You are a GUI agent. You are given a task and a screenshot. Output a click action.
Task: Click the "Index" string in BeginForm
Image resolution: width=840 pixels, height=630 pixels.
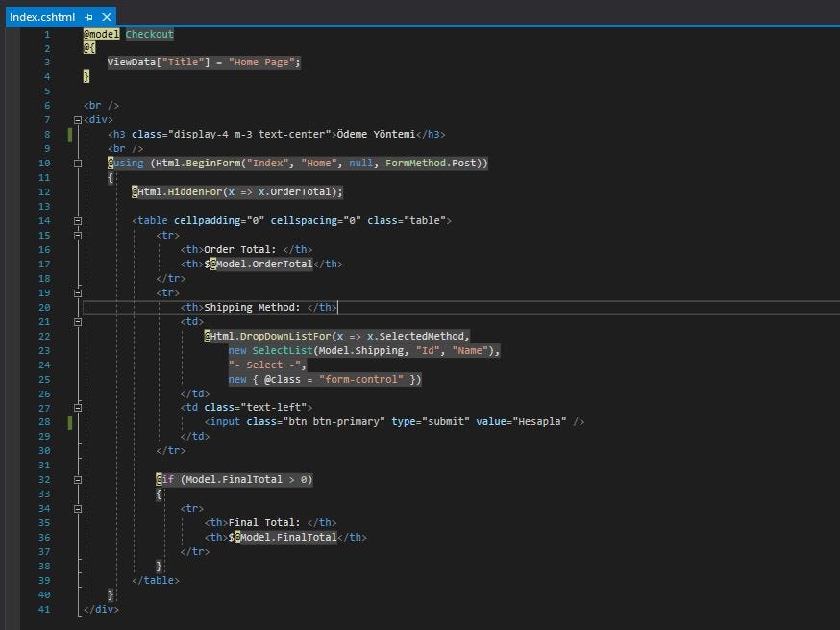[267, 163]
